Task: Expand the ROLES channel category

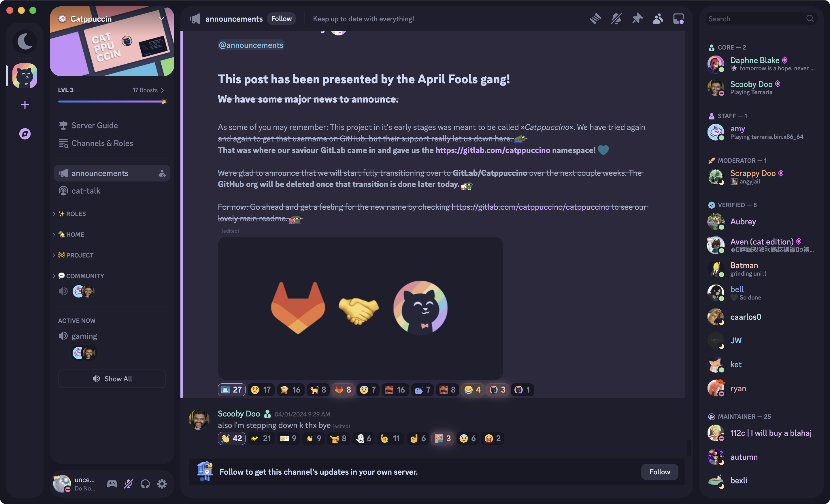Action: (x=76, y=214)
